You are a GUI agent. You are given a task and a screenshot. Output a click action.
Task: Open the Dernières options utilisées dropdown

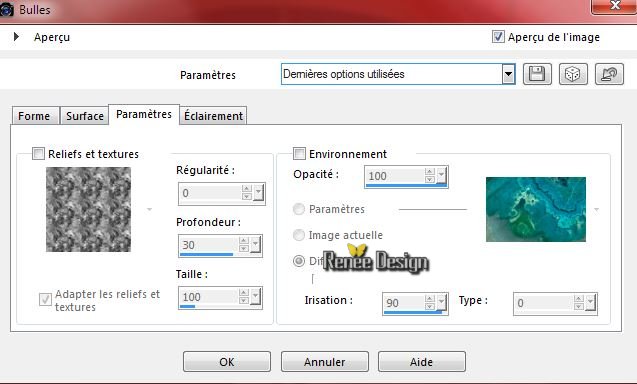(x=508, y=74)
